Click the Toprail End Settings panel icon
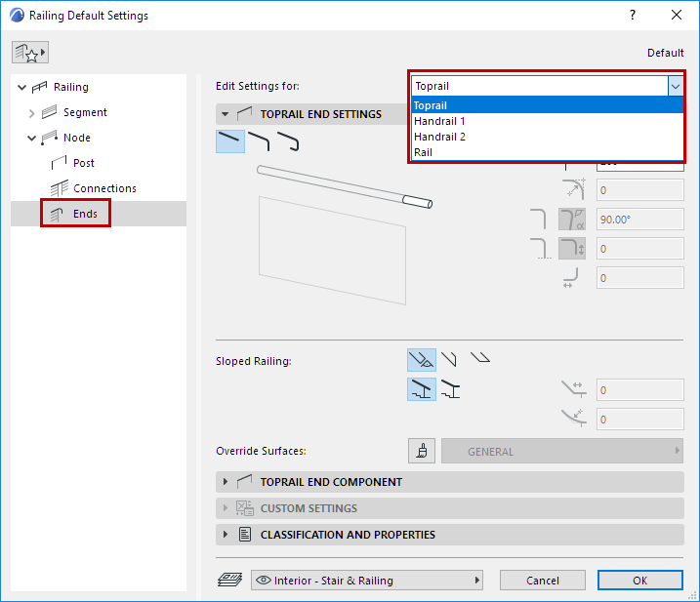Image resolution: width=700 pixels, height=602 pixels. click(x=244, y=114)
